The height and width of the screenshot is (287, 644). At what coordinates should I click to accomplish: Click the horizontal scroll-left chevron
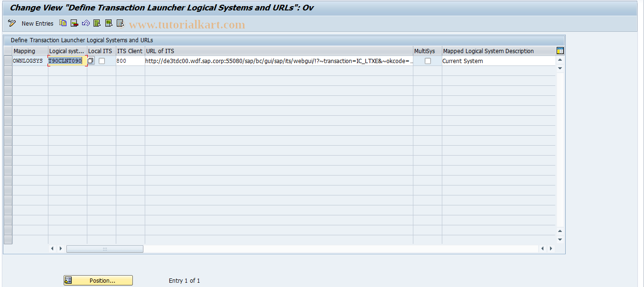point(52,248)
